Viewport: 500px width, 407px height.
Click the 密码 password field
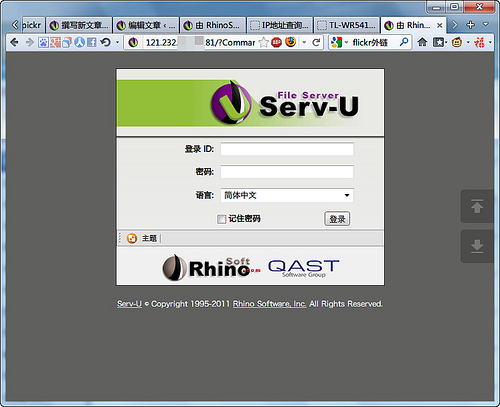(x=287, y=172)
